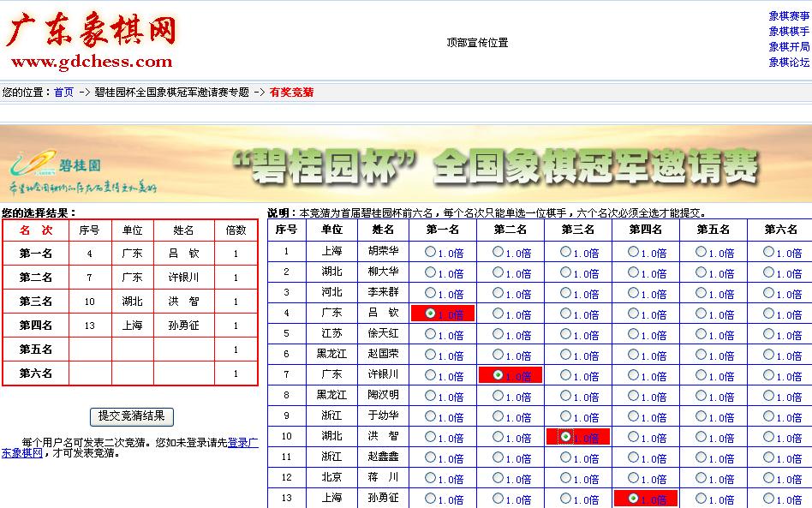The height and width of the screenshot is (508, 812).
Task: Select 李来群 for 第六名
Action: click(x=768, y=293)
